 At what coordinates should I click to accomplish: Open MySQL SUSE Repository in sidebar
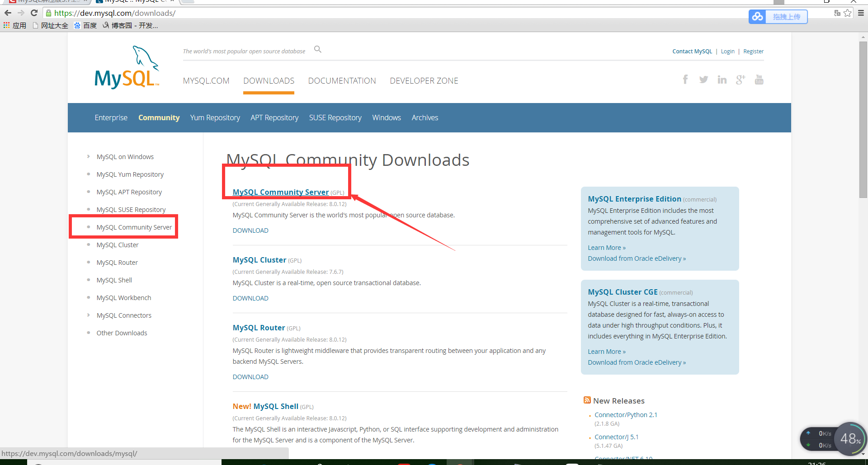click(131, 210)
